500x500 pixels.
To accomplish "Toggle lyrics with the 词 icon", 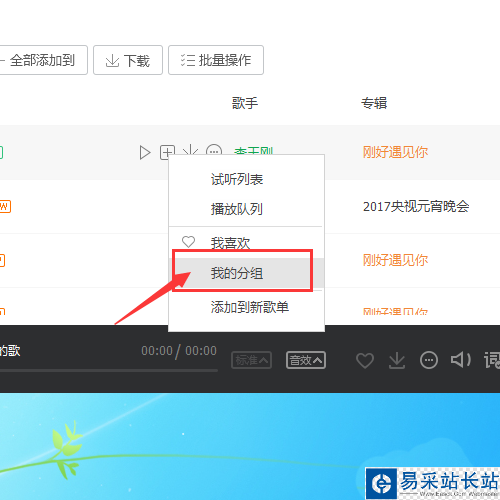I will click(492, 360).
